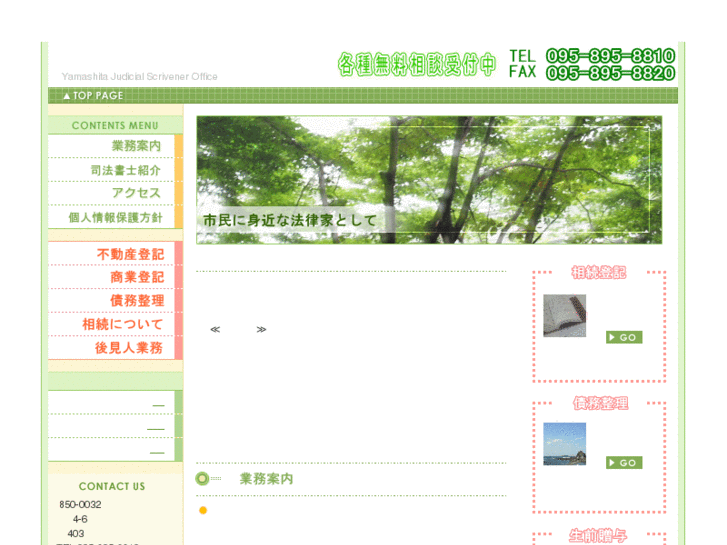Click the 業務案内 section heading in main content
This screenshot has height=545, width=727.
pyautogui.click(x=267, y=479)
